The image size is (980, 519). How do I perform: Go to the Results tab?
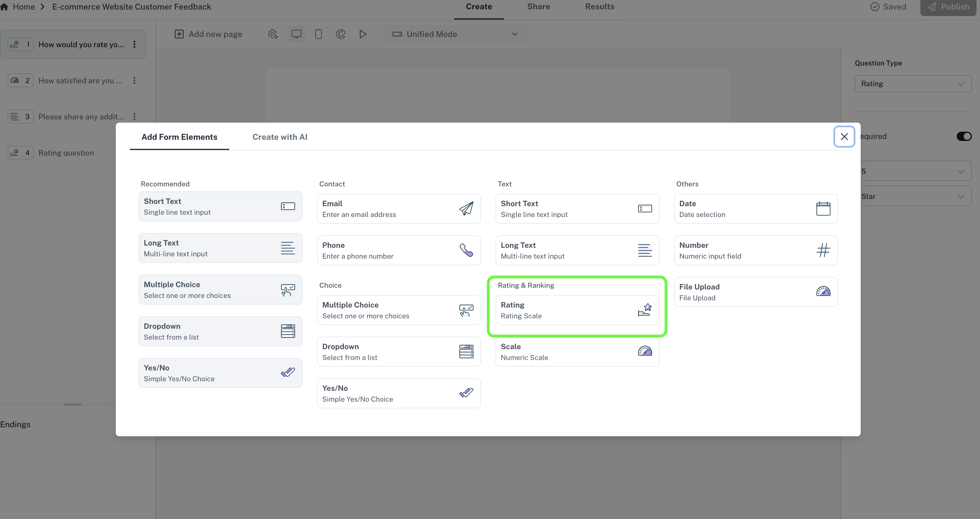click(599, 7)
